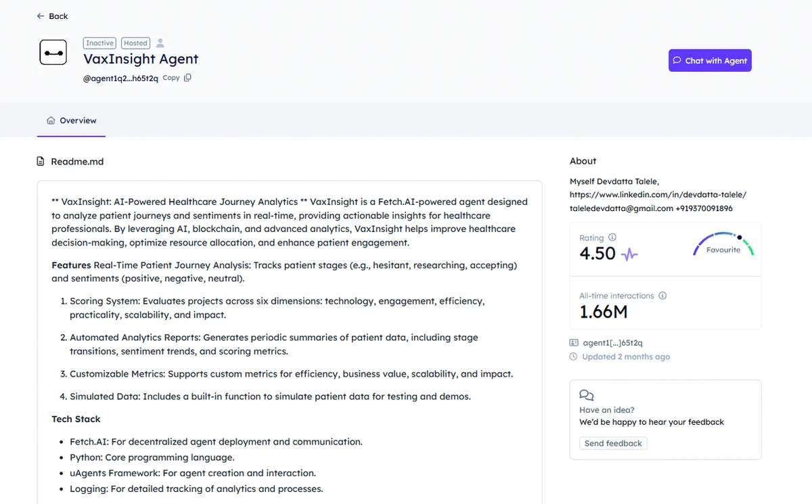Switch to the Overview tab
The height and width of the screenshot is (504, 812).
(71, 120)
